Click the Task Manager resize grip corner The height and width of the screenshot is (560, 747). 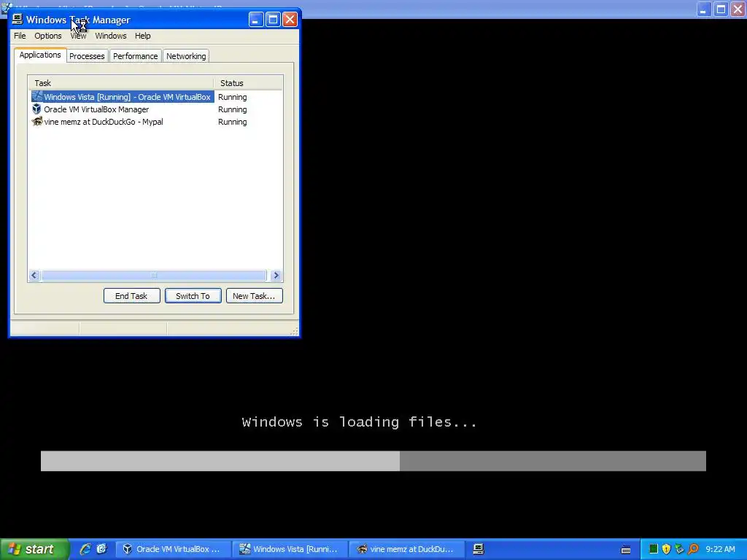pos(295,332)
